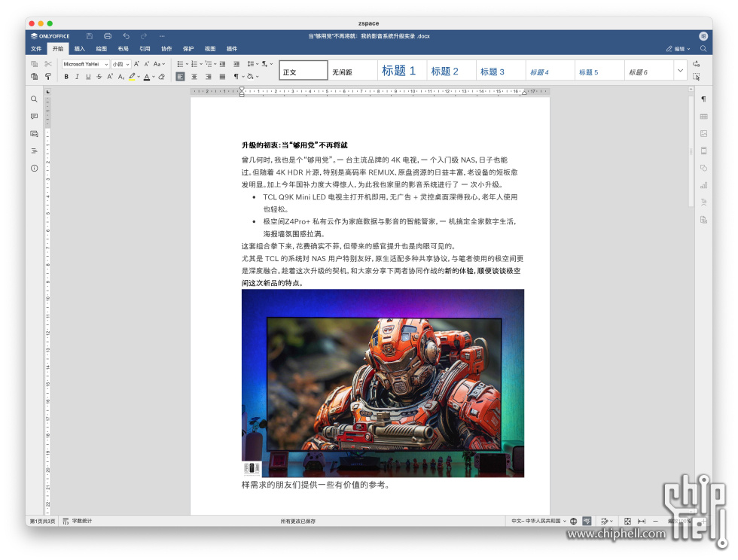
Task: Toggle superscript formatting
Action: coord(110,76)
